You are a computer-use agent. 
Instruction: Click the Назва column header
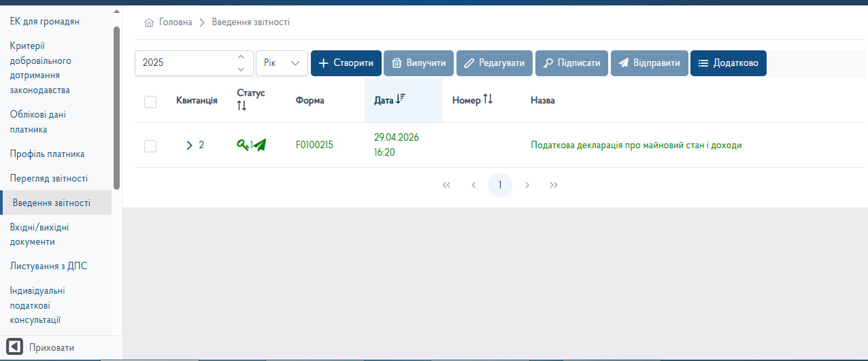point(543,101)
